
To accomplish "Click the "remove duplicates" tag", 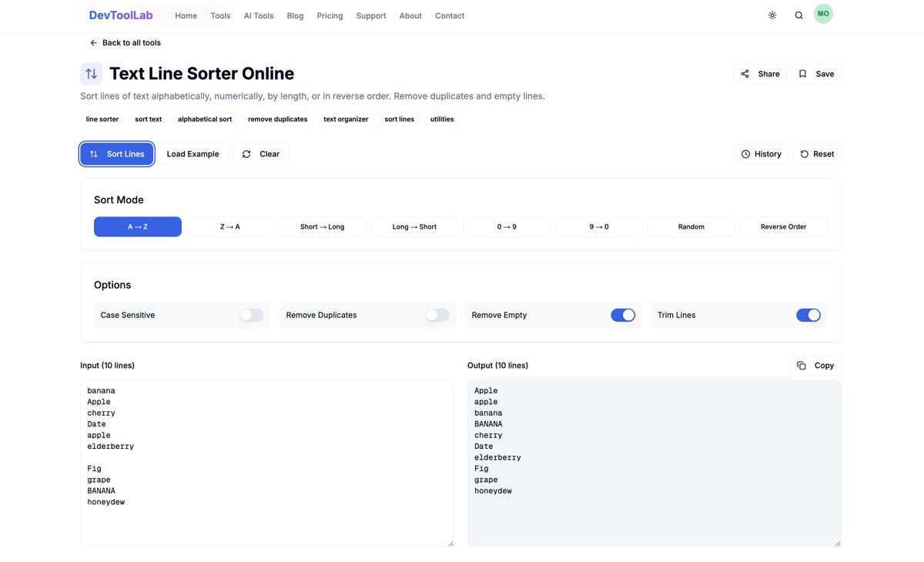I will 278,119.
